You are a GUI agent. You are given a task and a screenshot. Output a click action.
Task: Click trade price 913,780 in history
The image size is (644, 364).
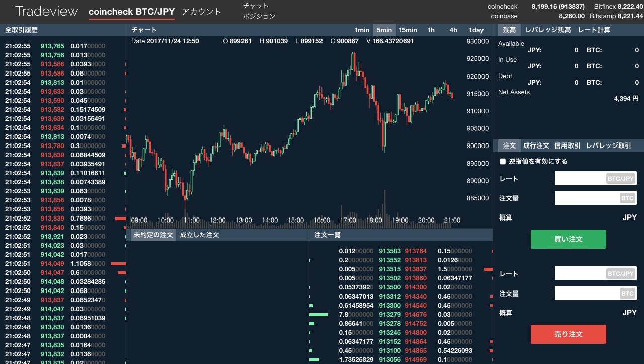coord(52,145)
